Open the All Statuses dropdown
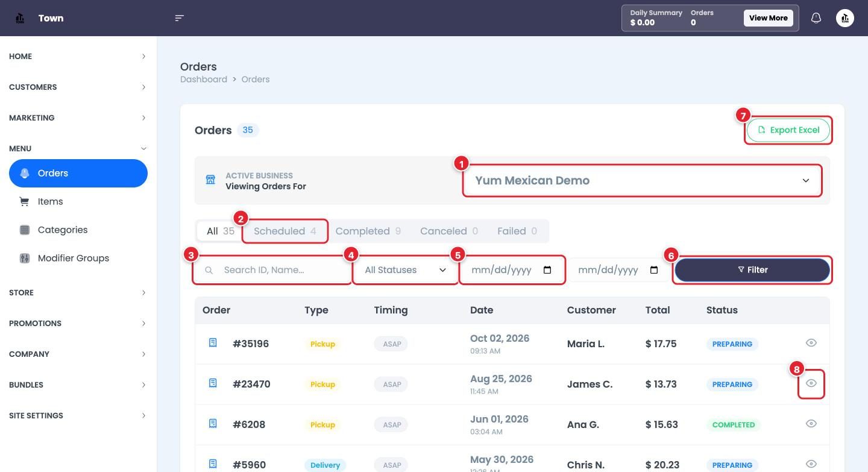 [x=405, y=270]
